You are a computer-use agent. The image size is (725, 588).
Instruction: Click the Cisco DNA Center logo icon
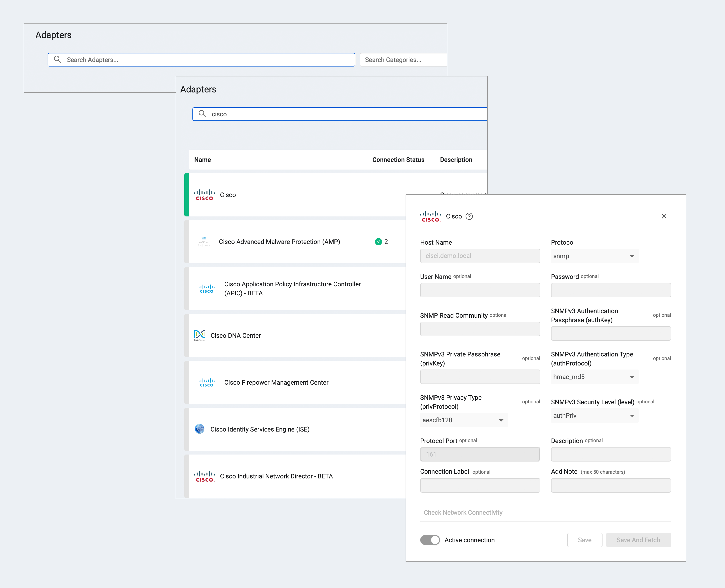pyautogui.click(x=200, y=335)
